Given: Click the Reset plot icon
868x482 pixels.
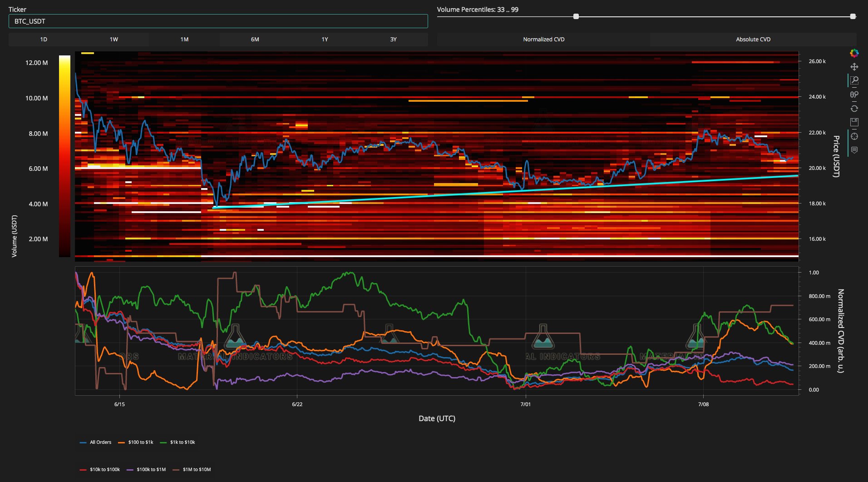Looking at the screenshot, I should 854,109.
